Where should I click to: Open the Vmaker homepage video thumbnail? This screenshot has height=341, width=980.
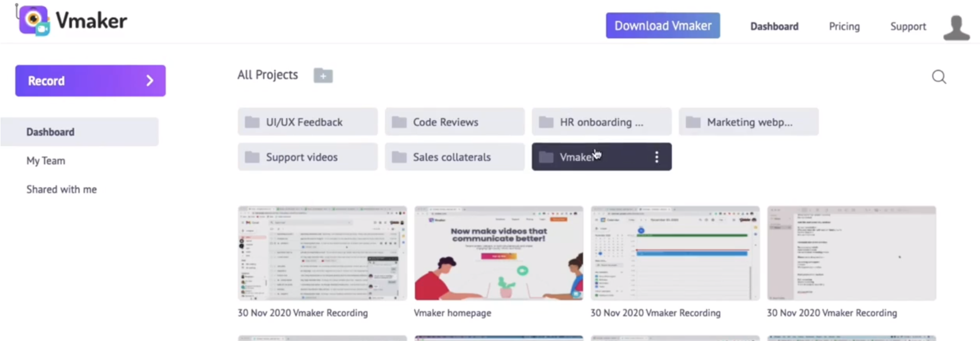tap(498, 253)
